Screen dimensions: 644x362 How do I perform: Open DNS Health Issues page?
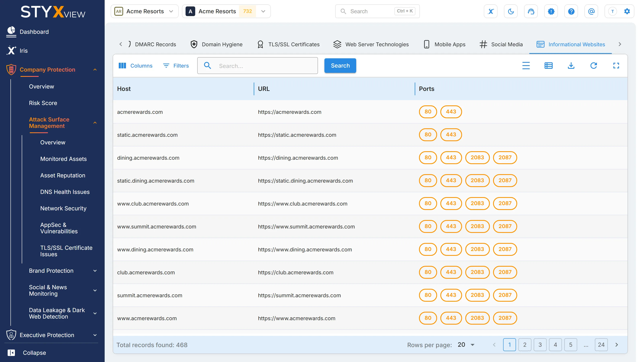point(65,192)
